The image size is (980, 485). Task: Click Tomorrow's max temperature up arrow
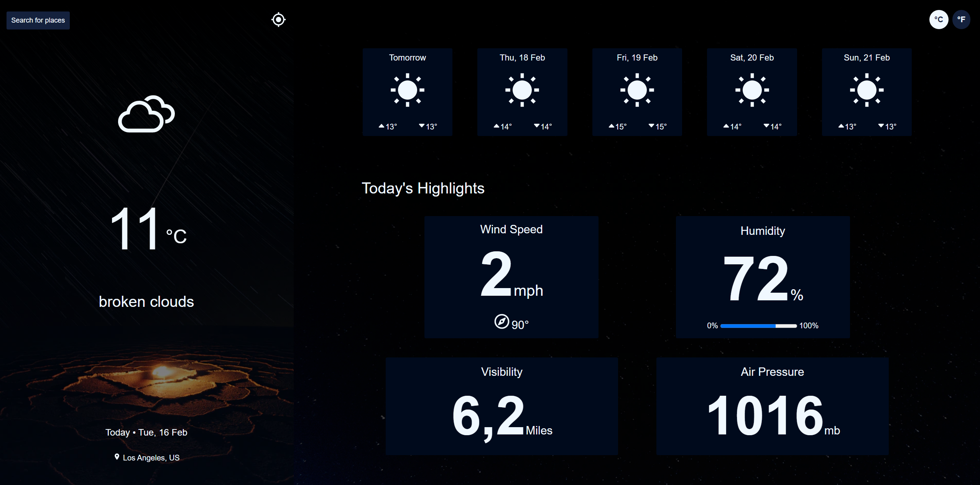coord(381,126)
